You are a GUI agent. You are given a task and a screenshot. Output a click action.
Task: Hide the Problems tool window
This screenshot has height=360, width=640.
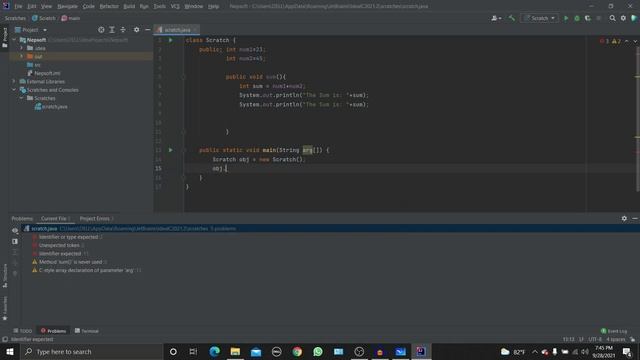pyautogui.click(x=635, y=218)
